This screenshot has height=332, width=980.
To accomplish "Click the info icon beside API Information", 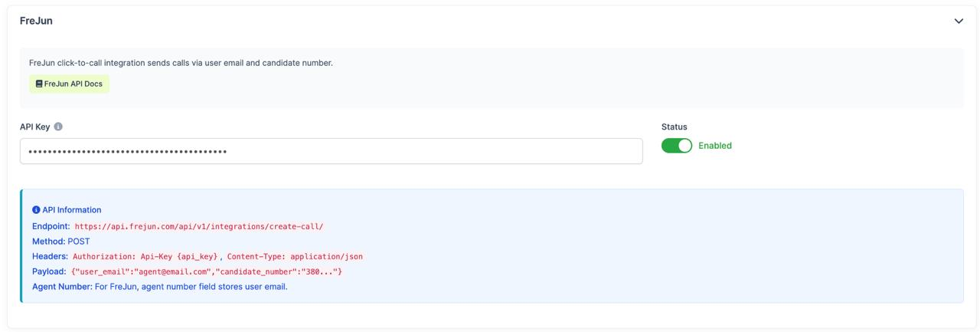I will (36, 210).
